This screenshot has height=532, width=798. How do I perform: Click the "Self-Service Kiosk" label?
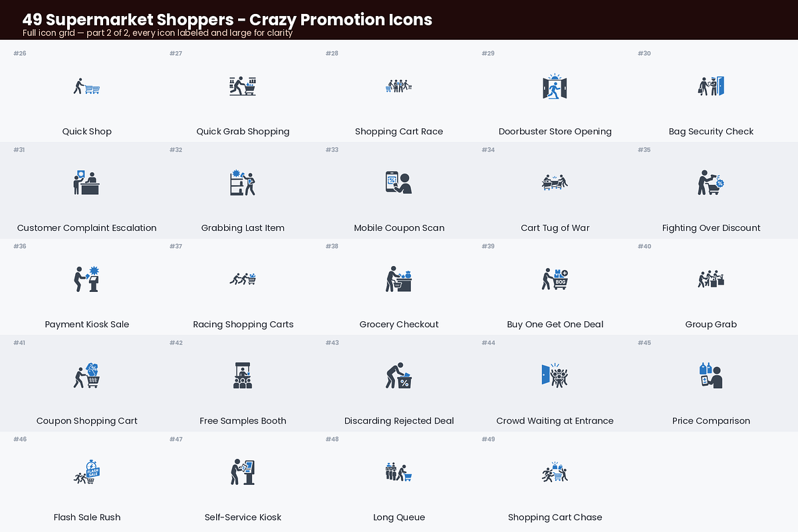tap(243, 517)
